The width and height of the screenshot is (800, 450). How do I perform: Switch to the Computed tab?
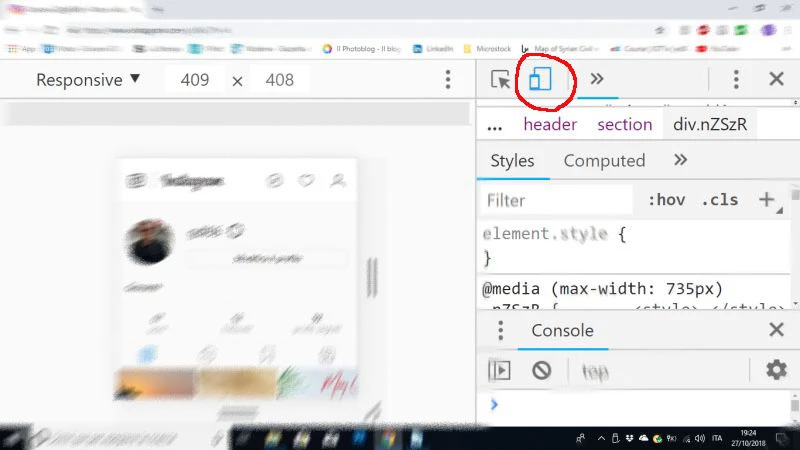pyautogui.click(x=604, y=161)
